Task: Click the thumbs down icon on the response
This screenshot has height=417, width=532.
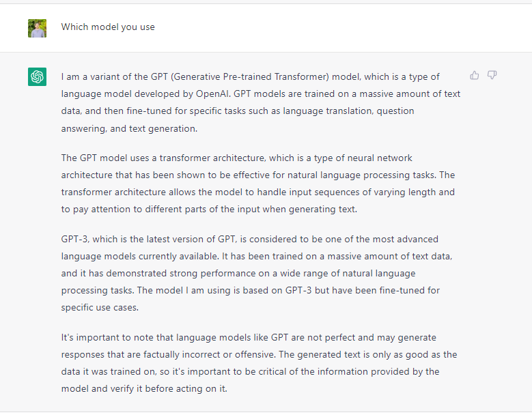Action: (x=492, y=75)
